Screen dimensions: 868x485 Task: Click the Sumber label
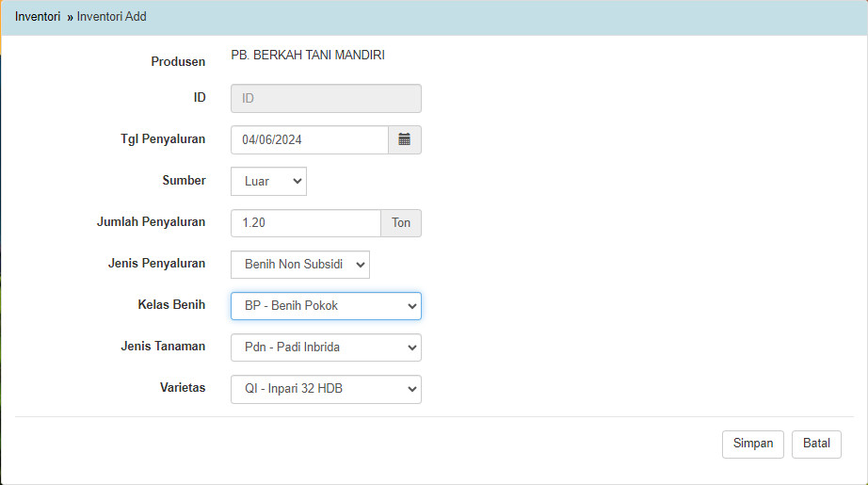pyautogui.click(x=184, y=181)
